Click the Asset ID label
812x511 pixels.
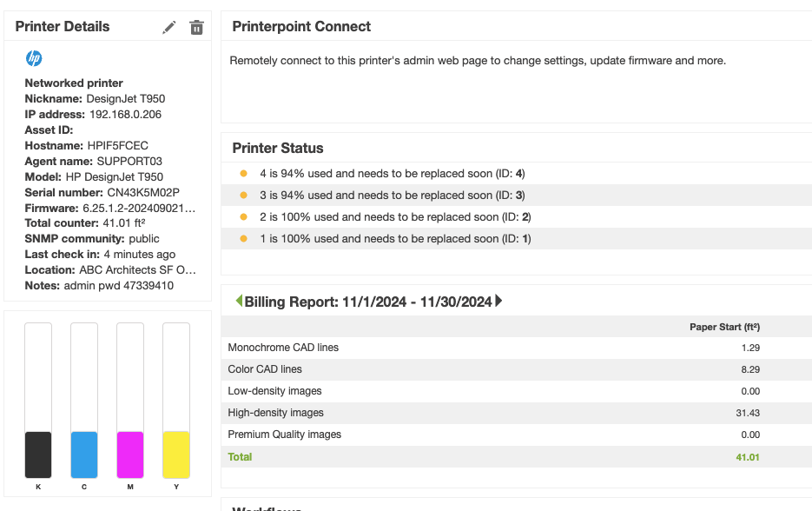tap(49, 130)
